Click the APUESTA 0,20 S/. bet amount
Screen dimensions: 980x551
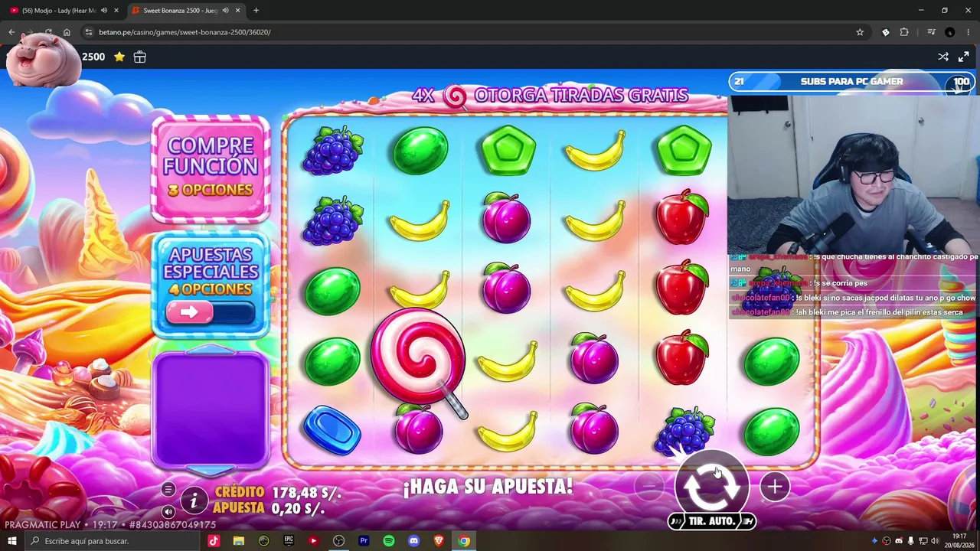269,508
